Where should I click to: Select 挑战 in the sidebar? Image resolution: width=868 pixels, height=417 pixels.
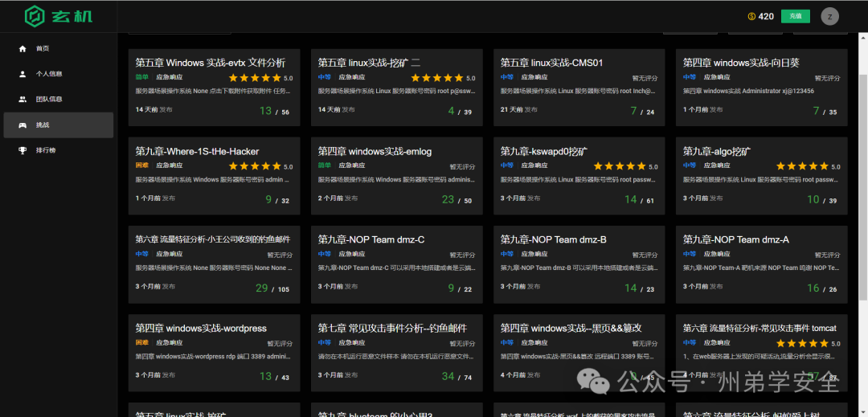(59, 125)
